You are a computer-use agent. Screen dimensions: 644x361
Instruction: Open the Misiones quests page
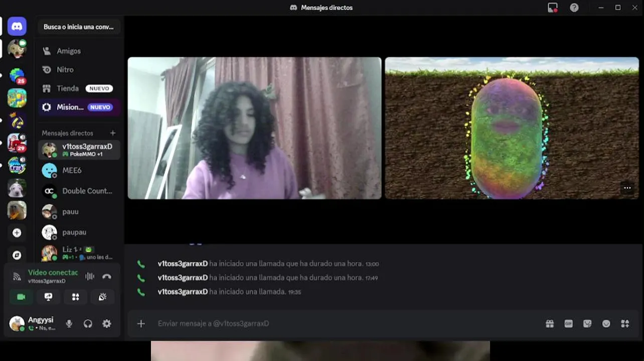pos(79,107)
